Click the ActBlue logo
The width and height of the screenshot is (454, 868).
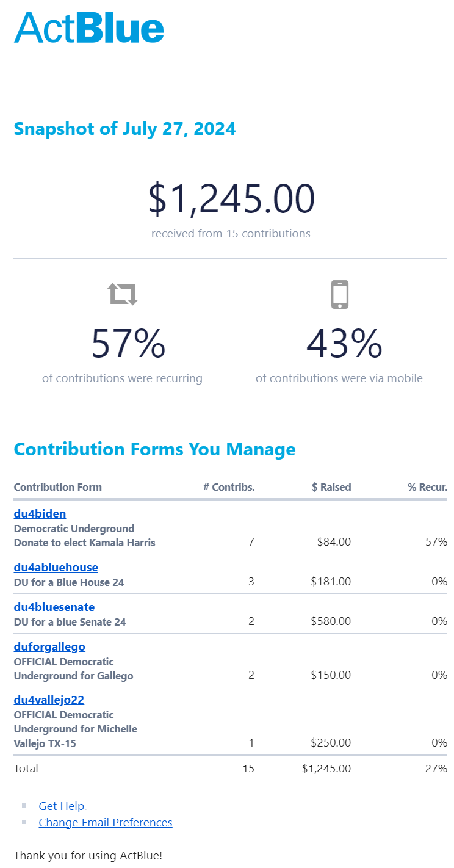(x=89, y=27)
